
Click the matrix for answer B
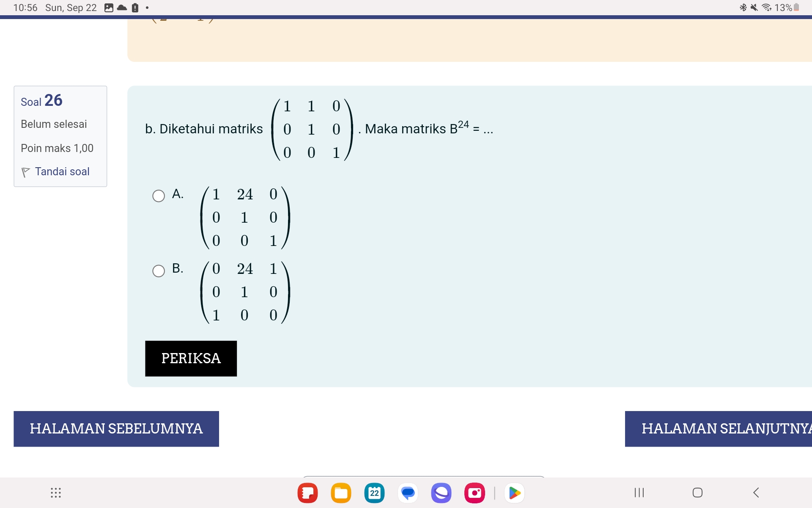[x=245, y=292]
